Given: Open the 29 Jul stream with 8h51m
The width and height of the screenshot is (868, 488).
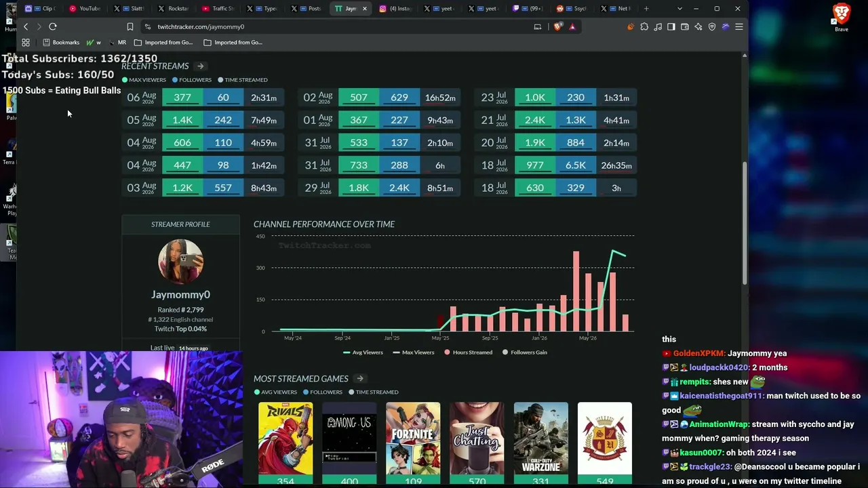Looking at the screenshot, I should click(379, 188).
